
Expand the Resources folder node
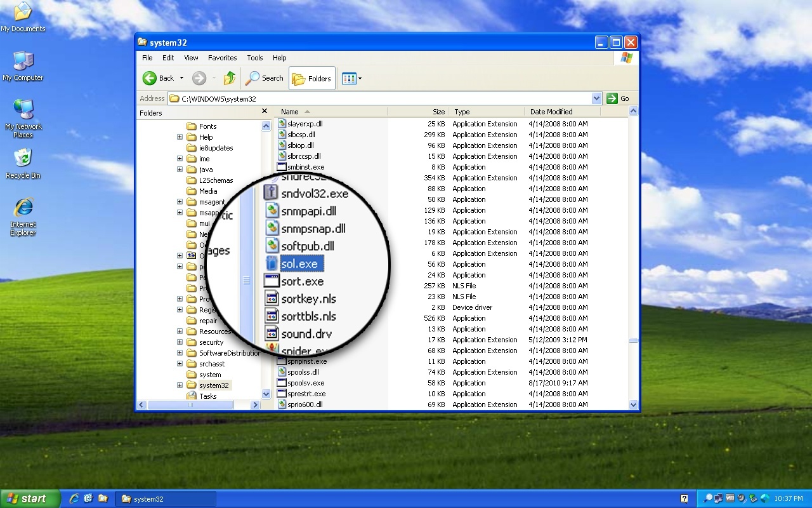180,331
